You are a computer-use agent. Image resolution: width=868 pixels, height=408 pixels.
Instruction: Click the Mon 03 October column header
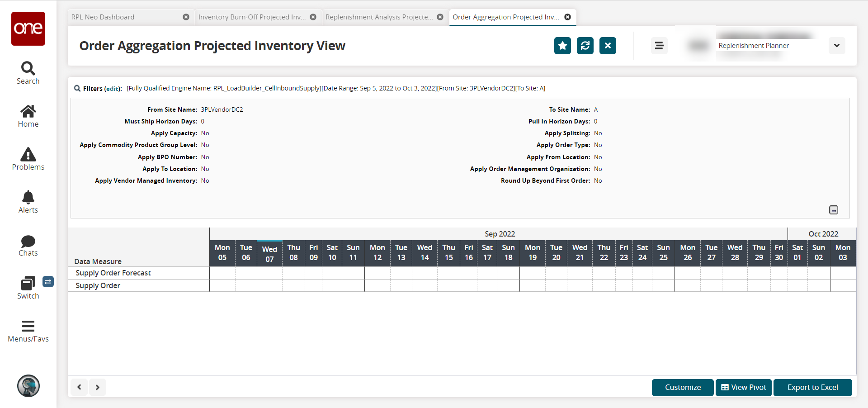pyautogui.click(x=843, y=253)
